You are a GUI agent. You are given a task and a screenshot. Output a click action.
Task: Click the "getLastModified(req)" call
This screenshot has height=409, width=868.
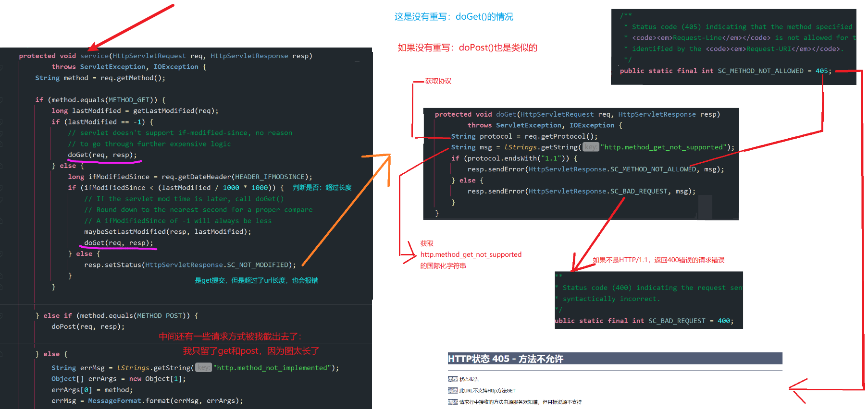tap(174, 111)
